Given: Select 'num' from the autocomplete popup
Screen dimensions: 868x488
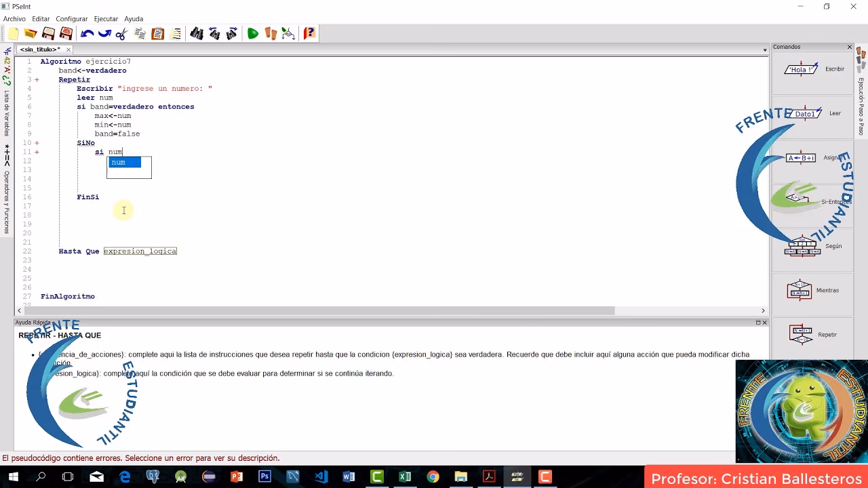Looking at the screenshot, I should pos(125,163).
